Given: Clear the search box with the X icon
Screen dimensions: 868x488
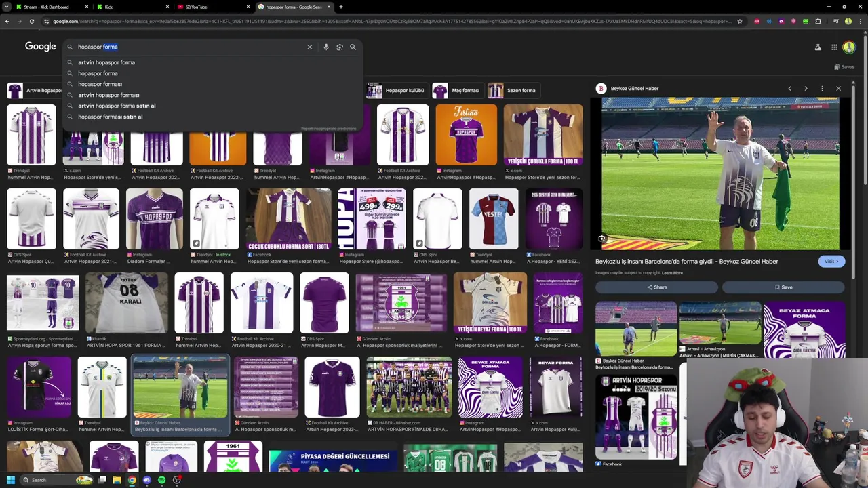Looking at the screenshot, I should 309,47.
